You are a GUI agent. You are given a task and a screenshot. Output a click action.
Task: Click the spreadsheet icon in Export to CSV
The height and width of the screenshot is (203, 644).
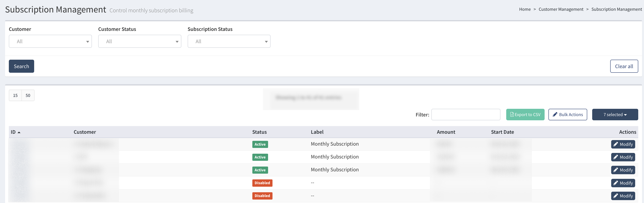point(512,115)
